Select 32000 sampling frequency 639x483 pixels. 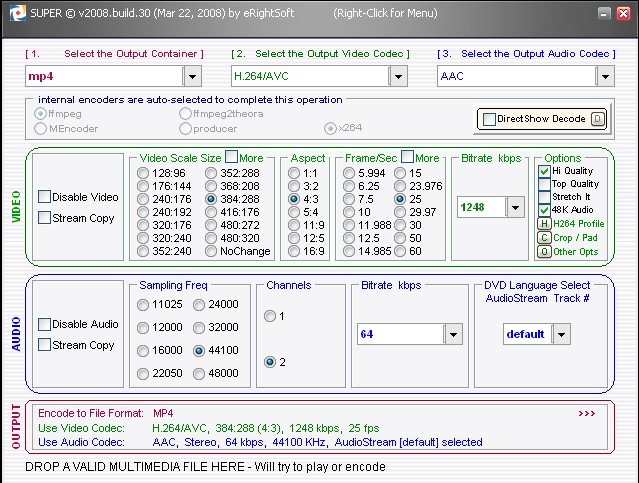tap(199, 328)
